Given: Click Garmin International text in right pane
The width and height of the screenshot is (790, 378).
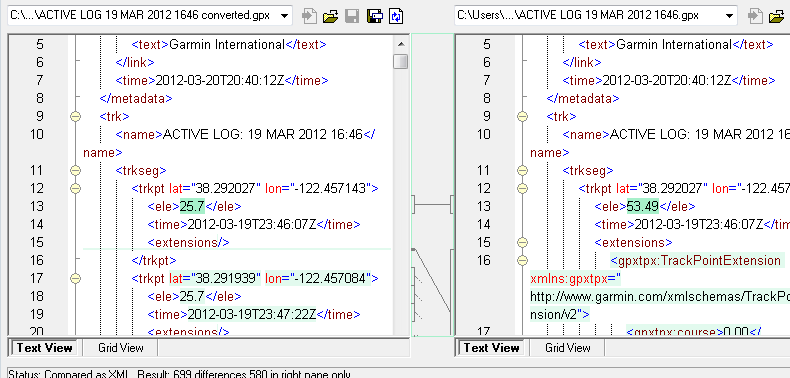Looking at the screenshot, I should point(674,44).
